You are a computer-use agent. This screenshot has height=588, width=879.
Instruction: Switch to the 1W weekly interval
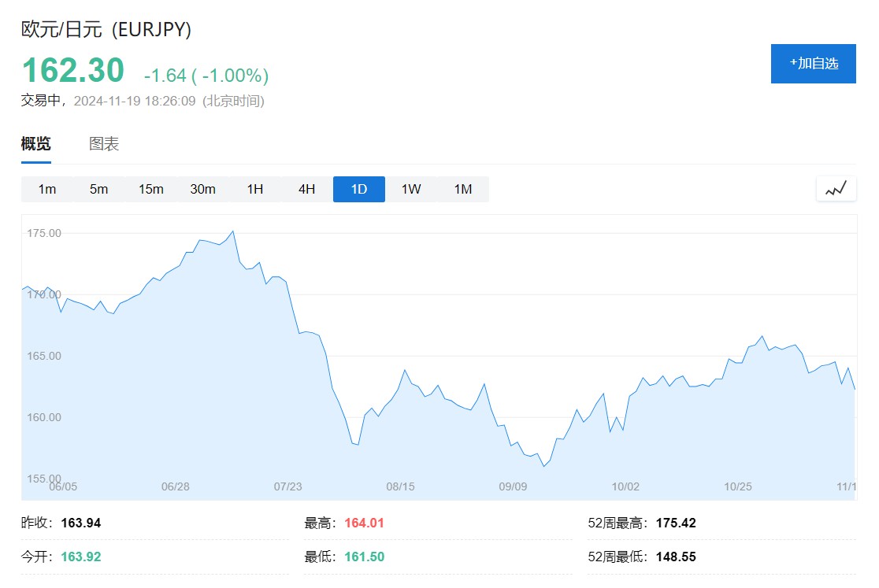[411, 190]
